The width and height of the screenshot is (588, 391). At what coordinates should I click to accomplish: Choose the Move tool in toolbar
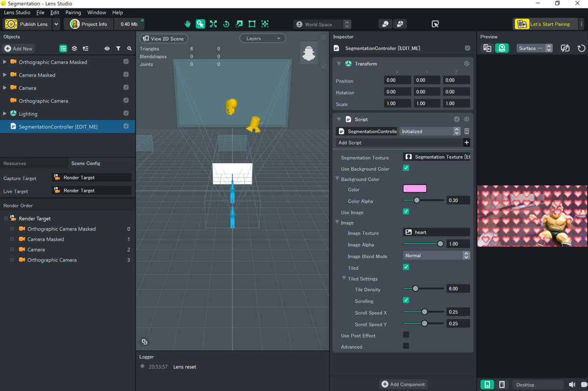pos(213,24)
